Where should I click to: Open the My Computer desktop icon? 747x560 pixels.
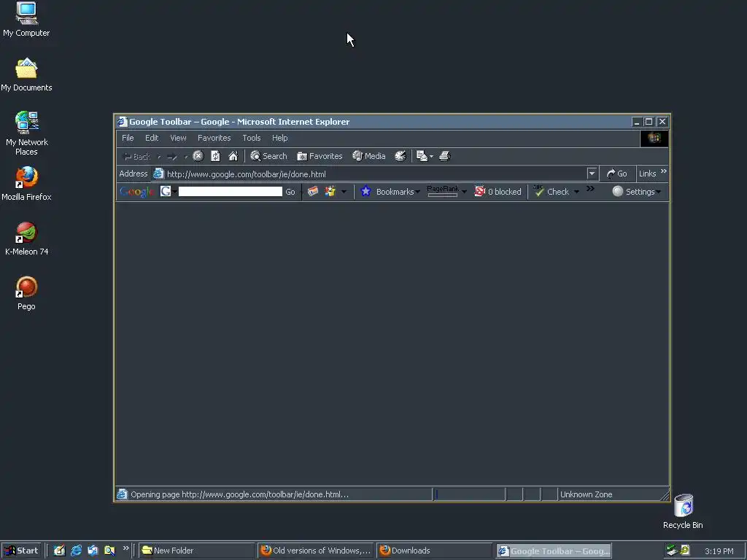coord(26,20)
